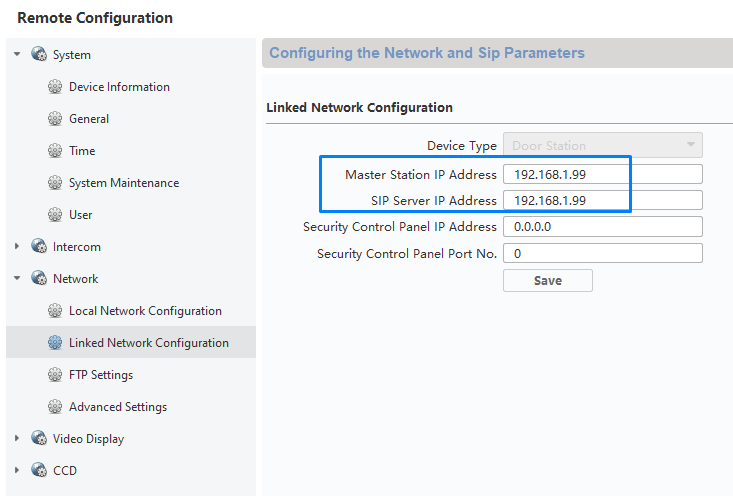Select the Network label in tree
This screenshot has width=733, height=496.
(75, 279)
